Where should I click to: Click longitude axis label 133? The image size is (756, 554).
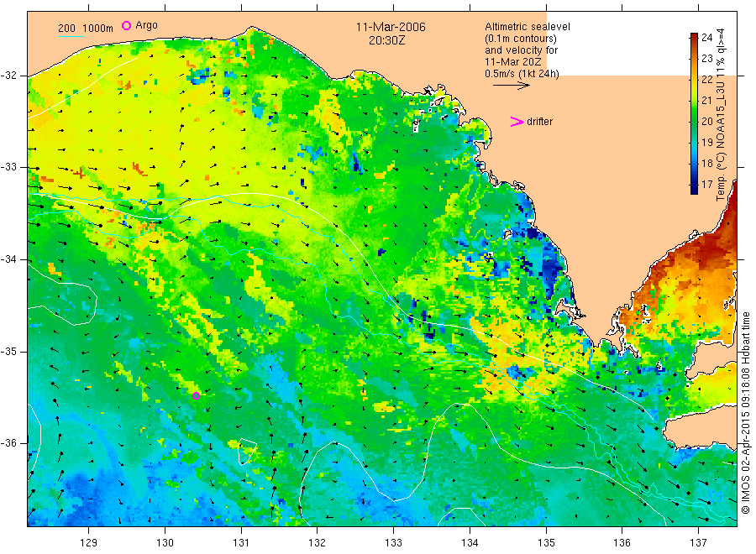click(393, 542)
